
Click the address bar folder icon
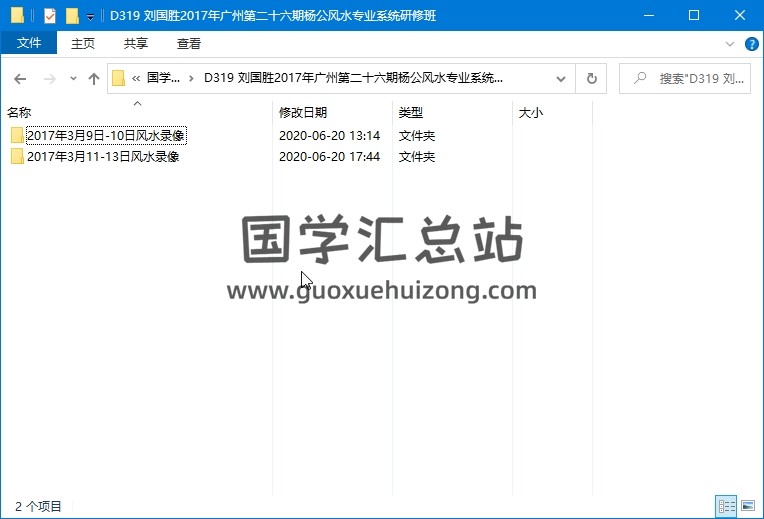click(x=118, y=78)
